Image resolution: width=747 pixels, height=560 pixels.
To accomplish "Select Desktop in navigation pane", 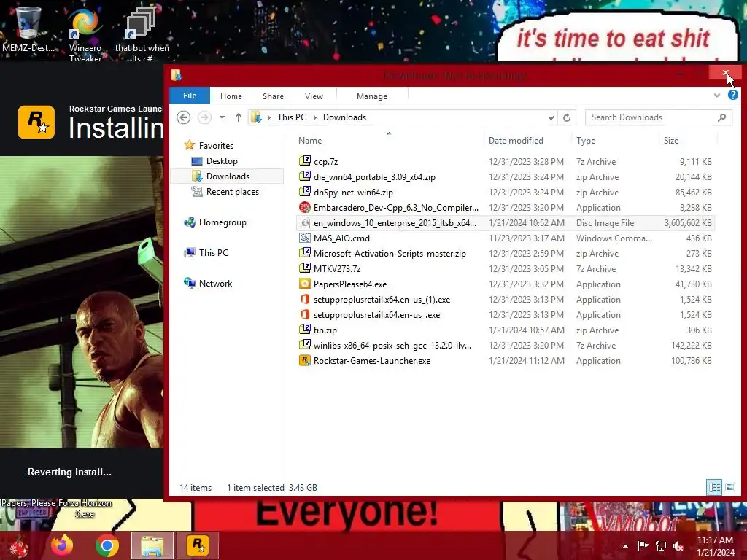I will [222, 161].
